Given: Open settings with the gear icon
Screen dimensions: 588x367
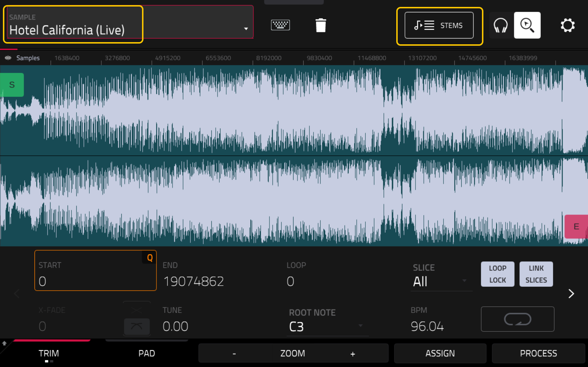Looking at the screenshot, I should (x=568, y=25).
